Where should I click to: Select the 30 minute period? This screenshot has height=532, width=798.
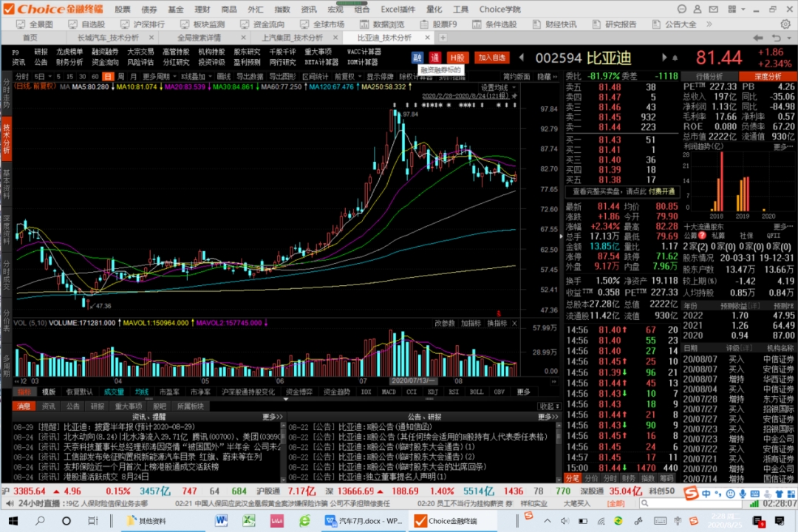click(x=82, y=76)
